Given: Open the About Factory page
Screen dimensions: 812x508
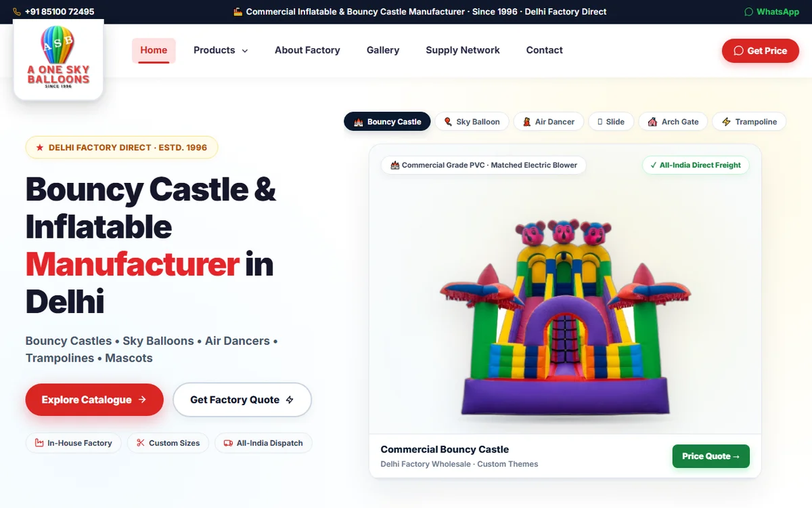Looking at the screenshot, I should point(307,50).
